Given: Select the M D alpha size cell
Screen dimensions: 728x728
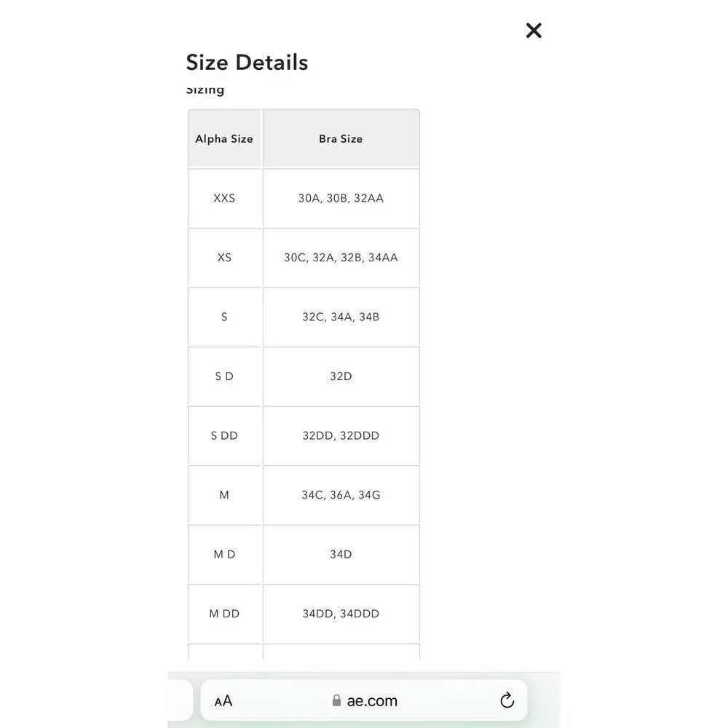Looking at the screenshot, I should tap(224, 555).
